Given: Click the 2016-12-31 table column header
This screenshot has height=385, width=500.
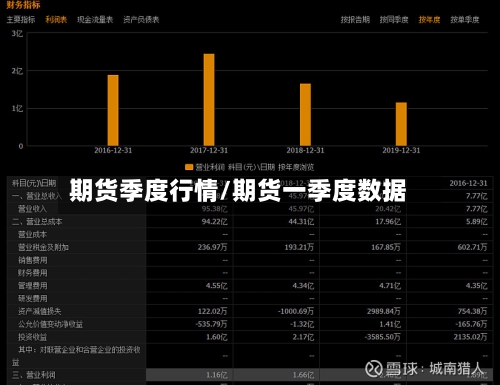Looking at the screenshot, I should 468,183.
